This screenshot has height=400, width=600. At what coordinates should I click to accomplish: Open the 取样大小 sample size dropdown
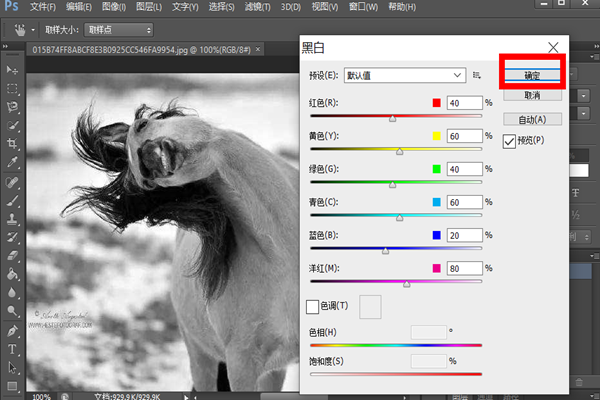[x=119, y=30]
